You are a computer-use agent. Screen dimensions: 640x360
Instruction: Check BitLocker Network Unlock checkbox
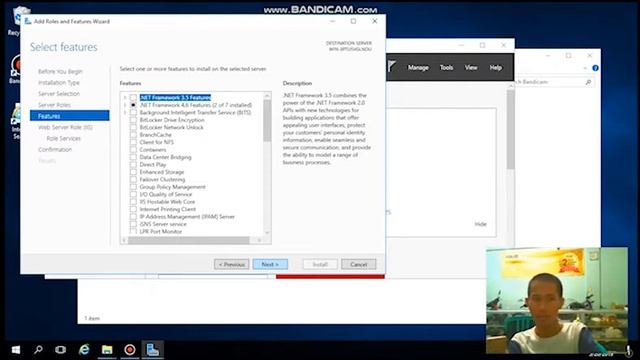[x=133, y=127]
